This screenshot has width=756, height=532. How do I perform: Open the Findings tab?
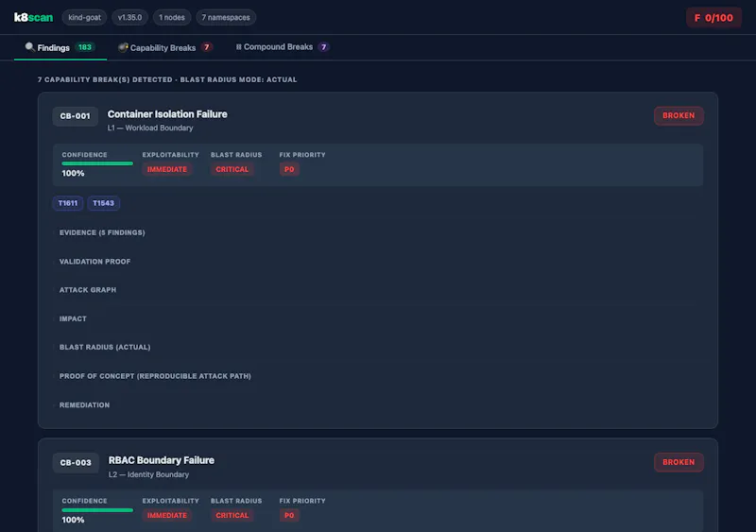(60, 47)
